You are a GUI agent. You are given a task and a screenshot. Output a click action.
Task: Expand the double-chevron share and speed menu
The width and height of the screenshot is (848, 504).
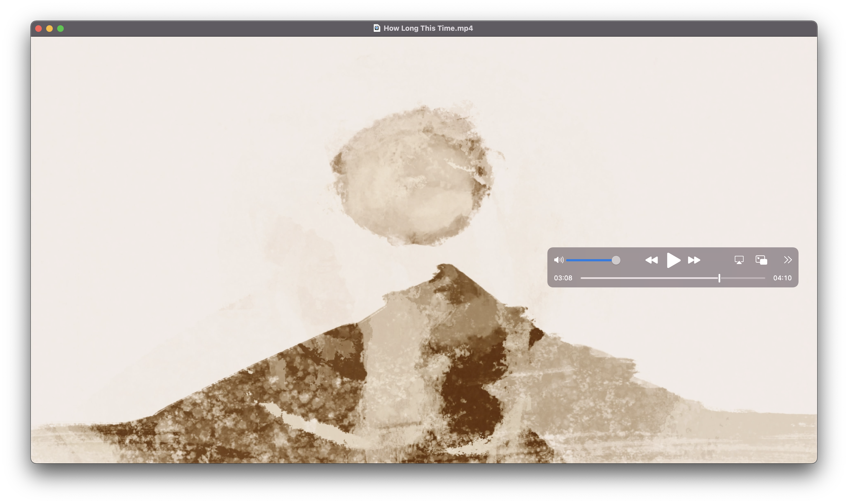click(788, 260)
